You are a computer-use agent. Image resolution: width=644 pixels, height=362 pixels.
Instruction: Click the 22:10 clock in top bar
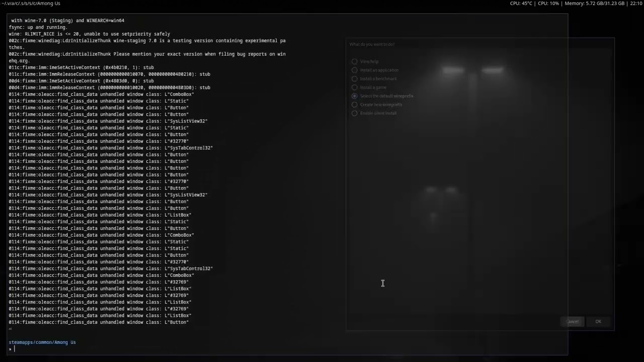coord(636,4)
